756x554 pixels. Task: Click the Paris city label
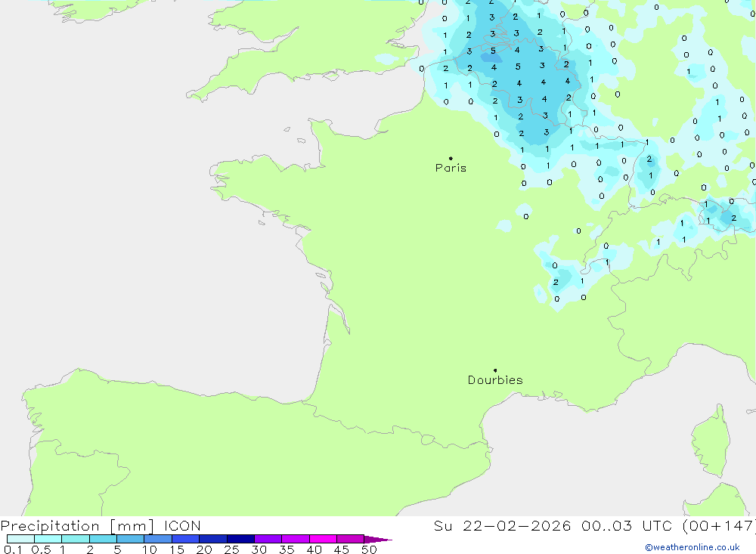tap(451, 168)
